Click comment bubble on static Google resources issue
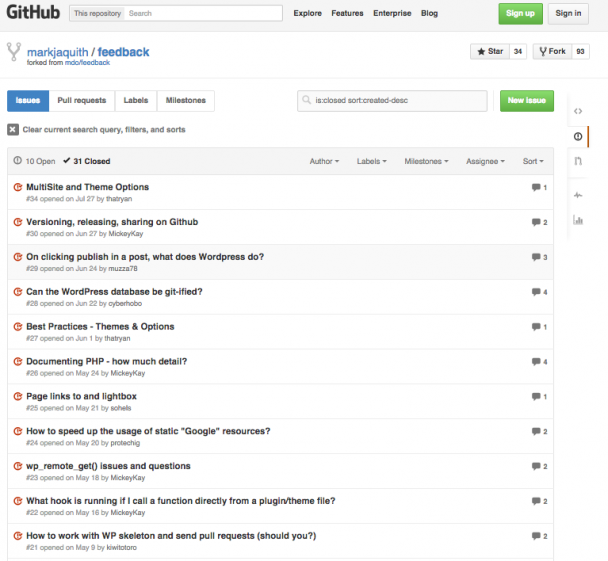The width and height of the screenshot is (608, 561). [536, 432]
